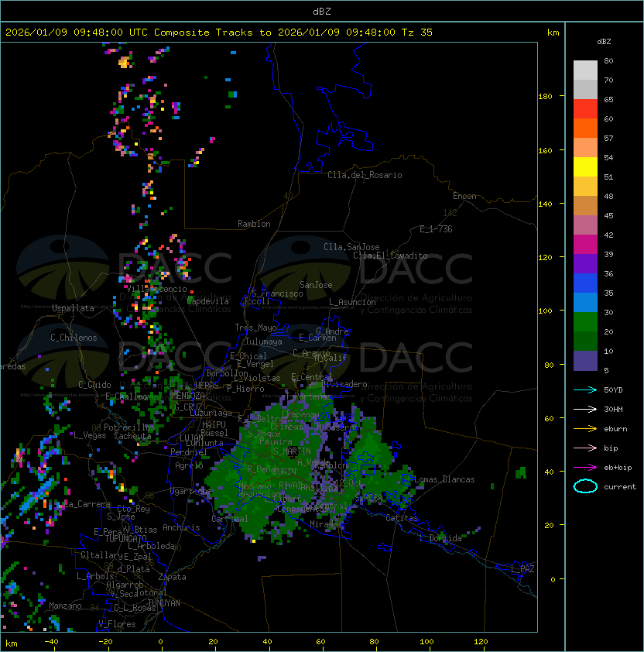Select the '45' dBZ scale value
This screenshot has height=652, width=644.
point(608,215)
